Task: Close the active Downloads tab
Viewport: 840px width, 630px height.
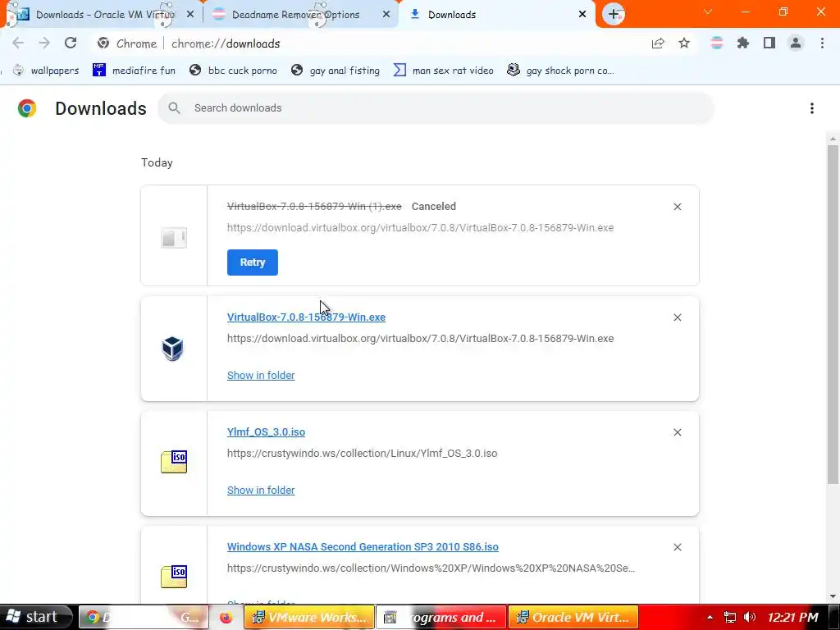Action: click(582, 15)
